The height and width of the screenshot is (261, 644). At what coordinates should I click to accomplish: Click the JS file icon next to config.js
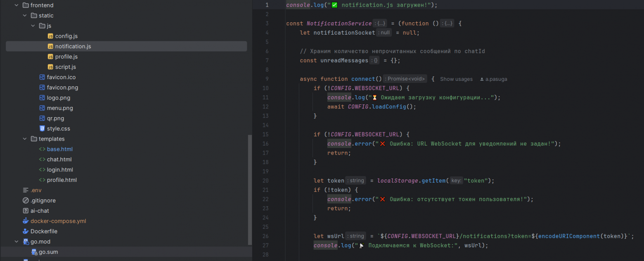(x=50, y=36)
